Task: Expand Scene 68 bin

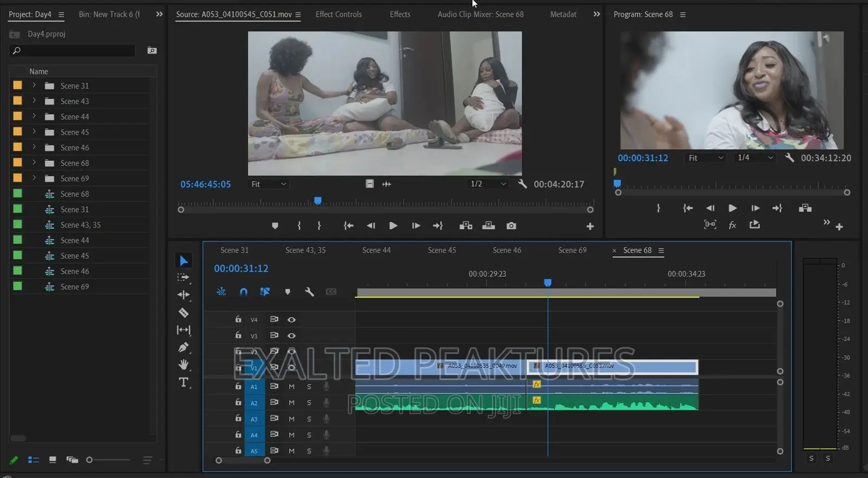Action: coord(34,163)
